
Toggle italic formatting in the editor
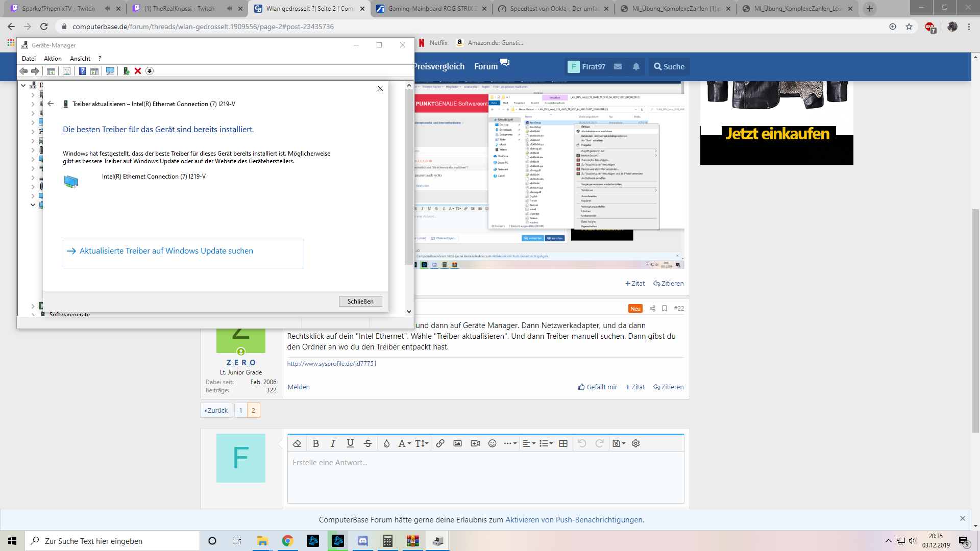tap(333, 443)
